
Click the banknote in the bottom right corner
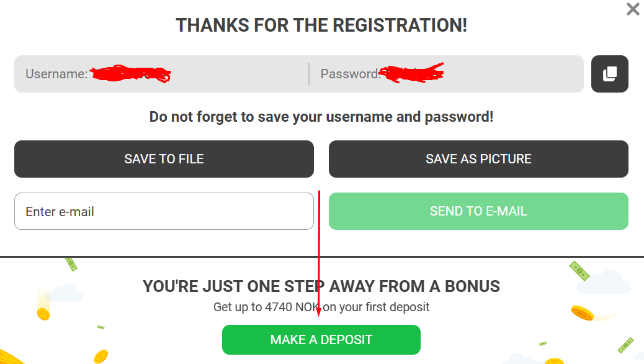point(625,345)
